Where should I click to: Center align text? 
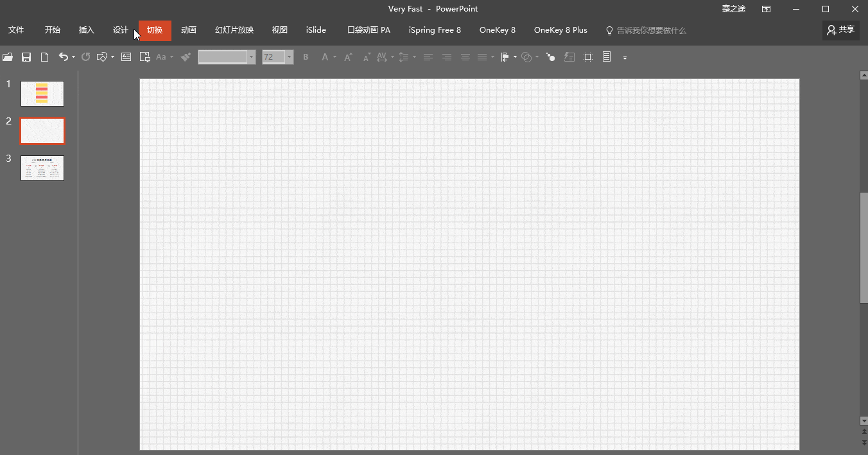pos(465,57)
